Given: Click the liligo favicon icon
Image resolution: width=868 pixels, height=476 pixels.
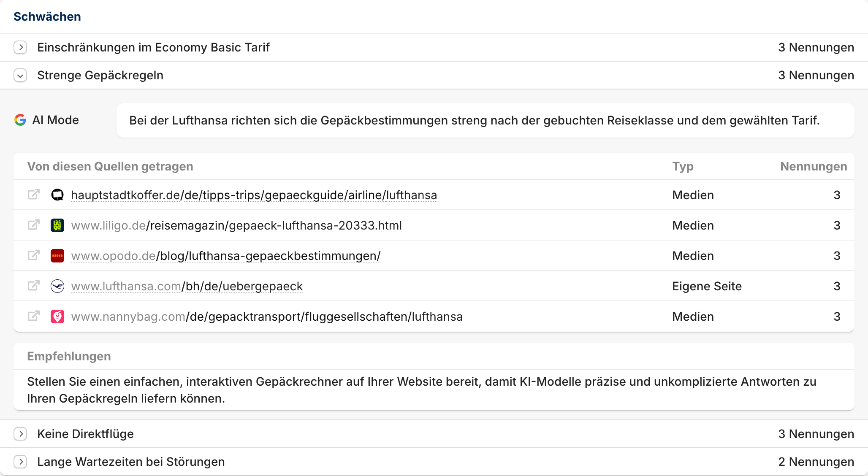Looking at the screenshot, I should pos(57,225).
